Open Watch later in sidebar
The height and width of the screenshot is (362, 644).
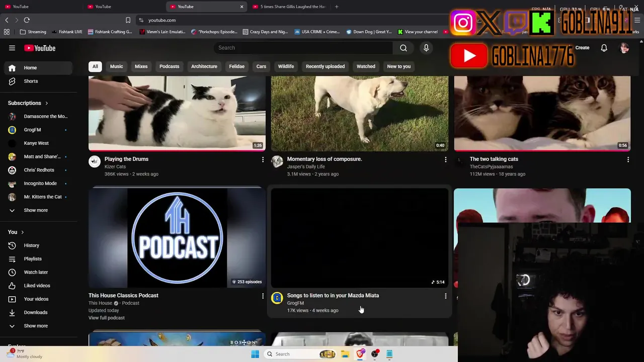(x=38, y=272)
